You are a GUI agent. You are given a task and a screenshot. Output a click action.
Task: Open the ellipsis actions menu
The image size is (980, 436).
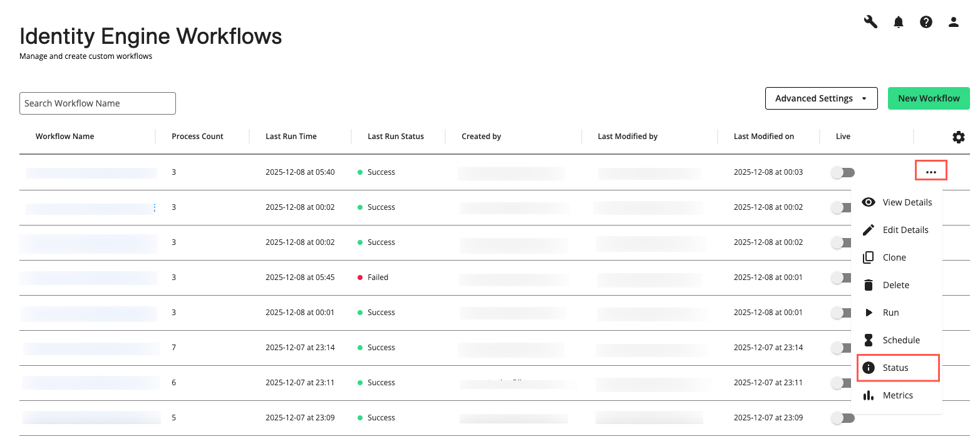click(931, 170)
